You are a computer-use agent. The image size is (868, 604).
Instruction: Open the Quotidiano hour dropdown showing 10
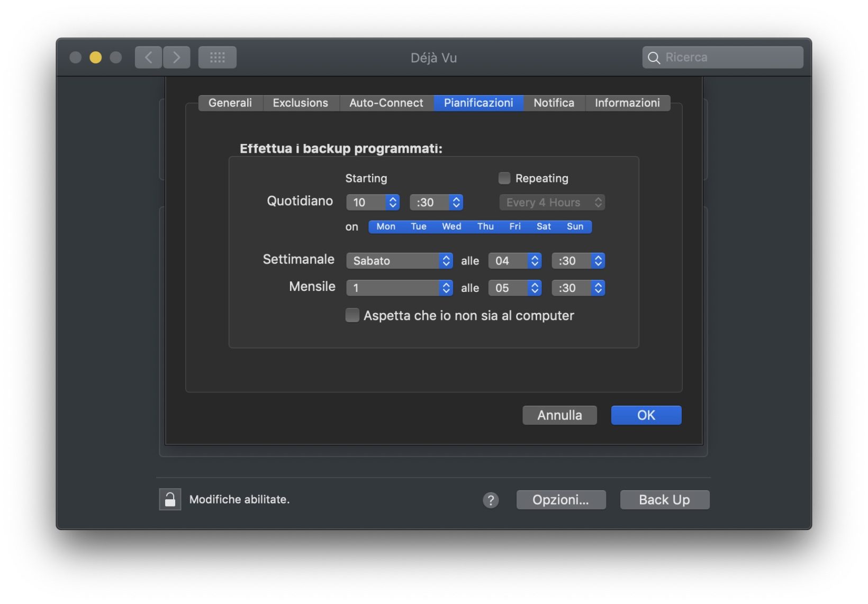pos(373,202)
